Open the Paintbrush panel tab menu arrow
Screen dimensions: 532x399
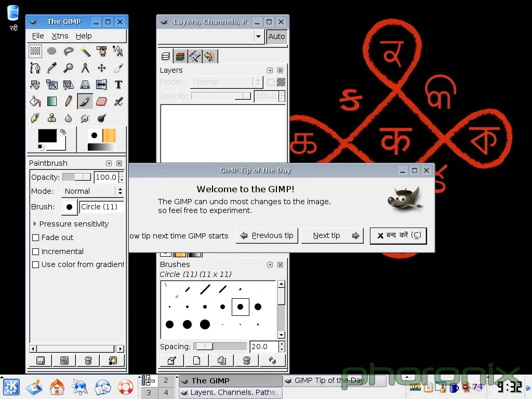point(109,163)
